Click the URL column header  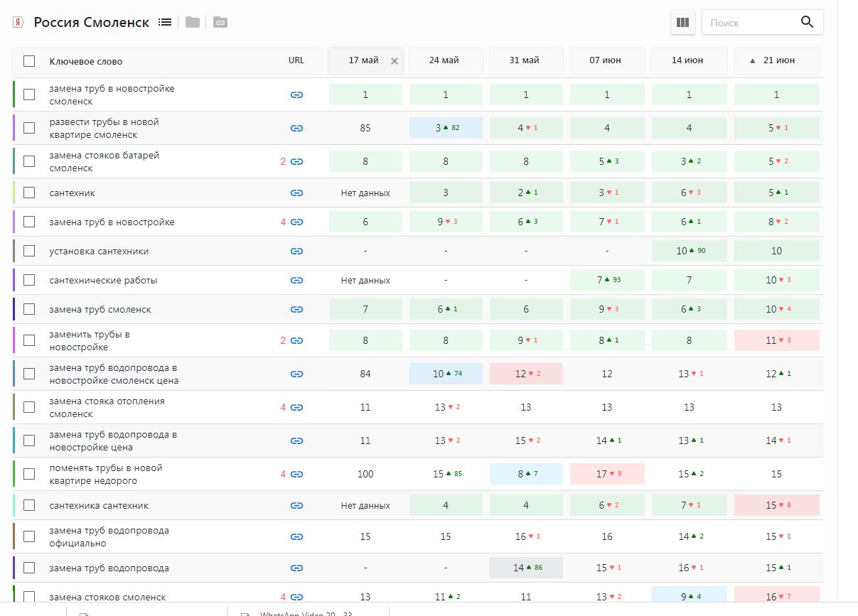[296, 60]
